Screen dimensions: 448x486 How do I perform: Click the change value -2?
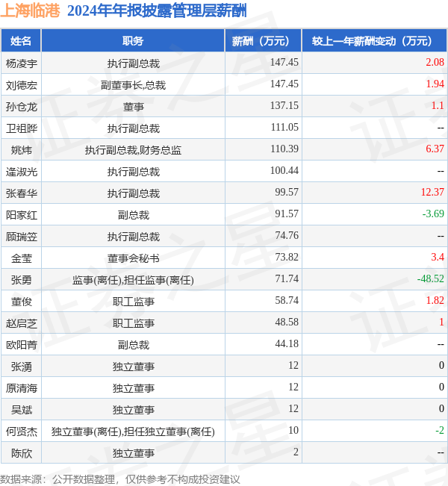(x=440, y=431)
